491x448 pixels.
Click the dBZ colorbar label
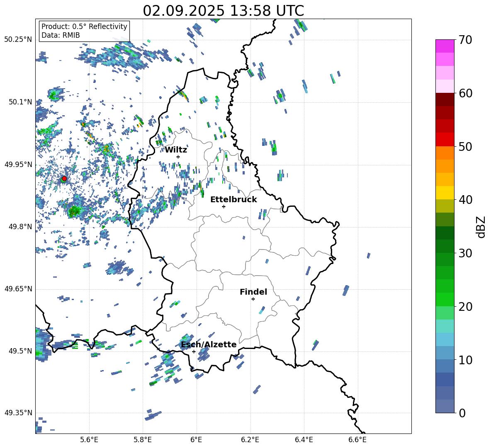[x=481, y=227]
